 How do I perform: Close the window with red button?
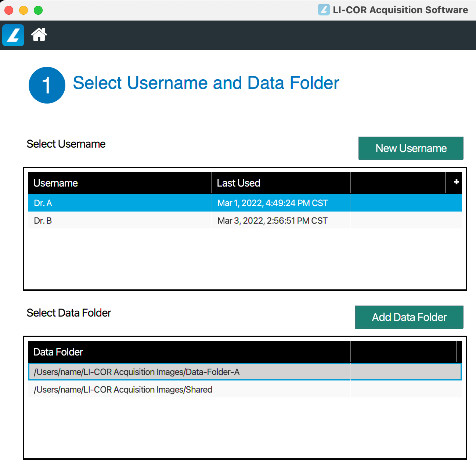click(x=9, y=10)
